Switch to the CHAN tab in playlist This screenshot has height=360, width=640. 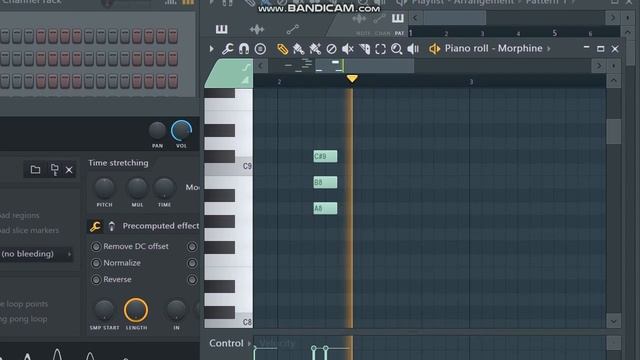(x=382, y=33)
